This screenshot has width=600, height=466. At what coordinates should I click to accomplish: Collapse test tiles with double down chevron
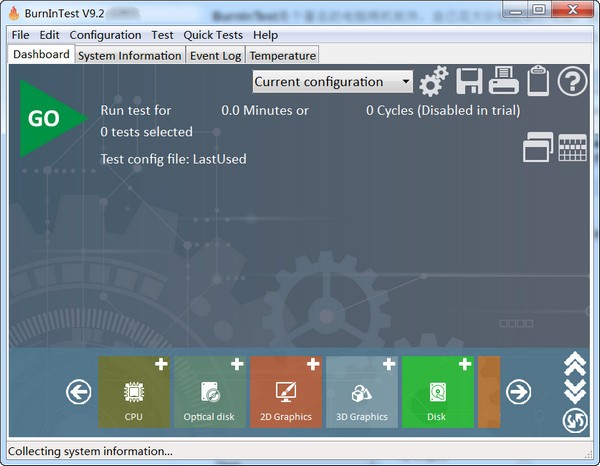[575, 391]
